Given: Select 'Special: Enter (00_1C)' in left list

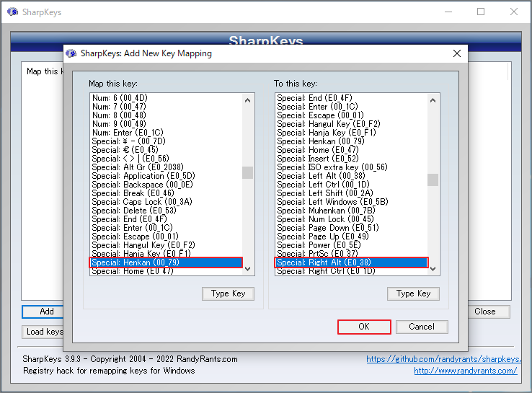Looking at the screenshot, I should (167, 228).
